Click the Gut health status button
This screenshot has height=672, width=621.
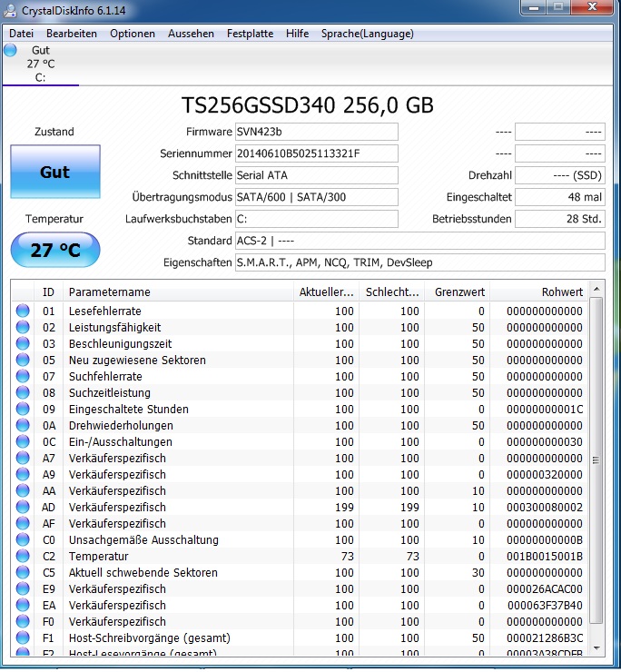[55, 172]
